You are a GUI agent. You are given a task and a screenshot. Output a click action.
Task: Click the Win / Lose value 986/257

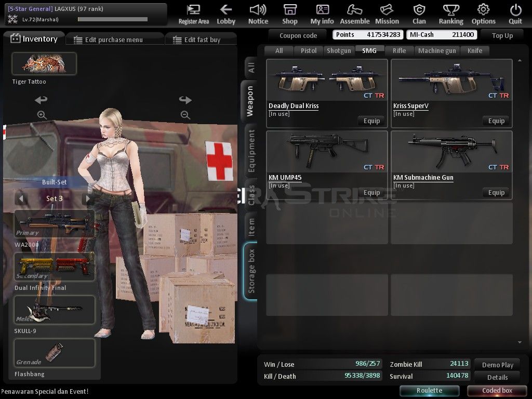tap(367, 364)
